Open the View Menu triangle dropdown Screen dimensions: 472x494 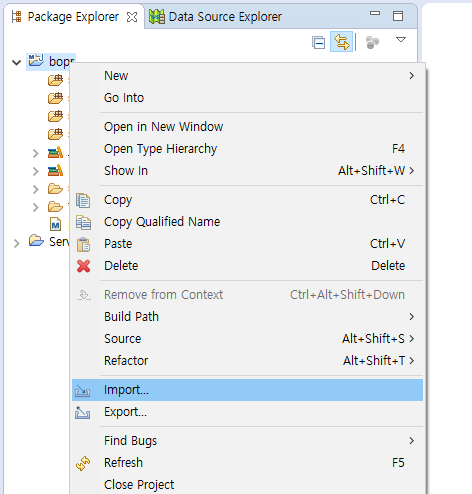[401, 40]
